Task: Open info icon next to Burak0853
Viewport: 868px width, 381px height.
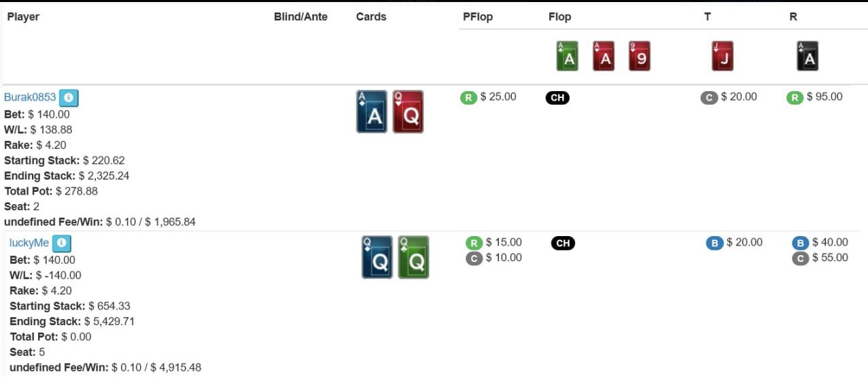Action: tap(69, 98)
